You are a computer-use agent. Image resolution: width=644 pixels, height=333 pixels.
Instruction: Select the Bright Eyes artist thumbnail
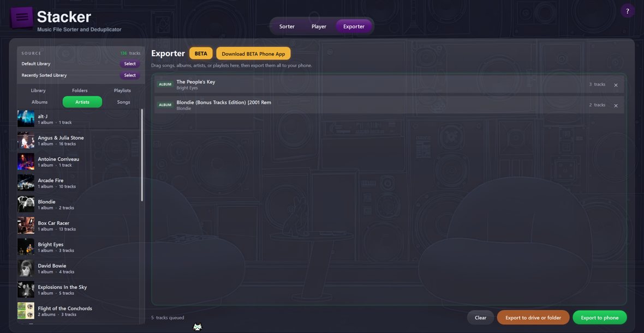26,247
